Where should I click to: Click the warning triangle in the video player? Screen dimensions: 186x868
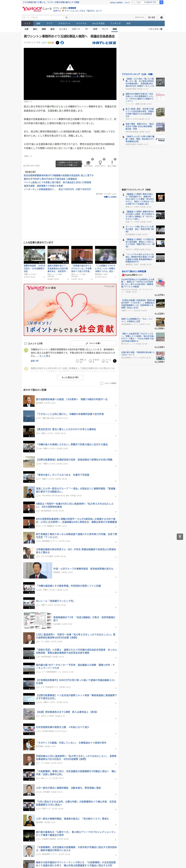point(70,67)
